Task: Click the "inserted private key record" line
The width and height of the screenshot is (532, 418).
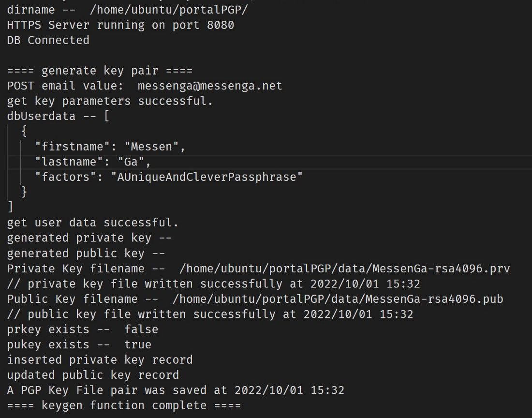Action: point(100,360)
